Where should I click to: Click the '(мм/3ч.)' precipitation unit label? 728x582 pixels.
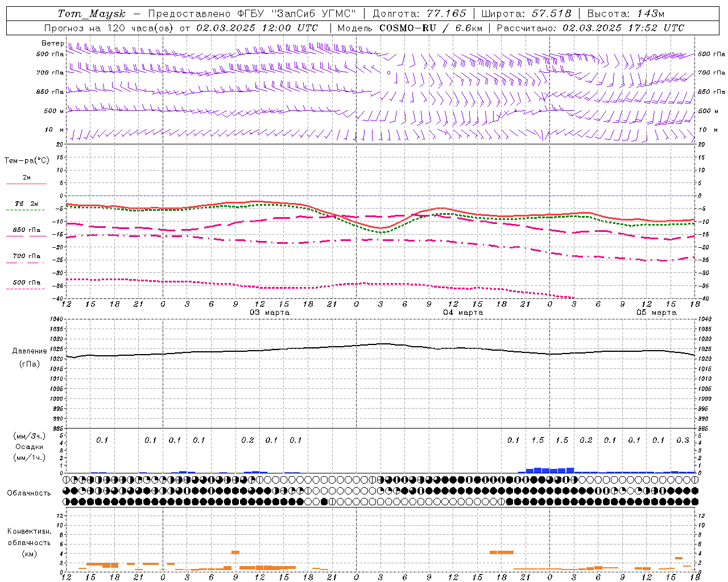coord(30,436)
